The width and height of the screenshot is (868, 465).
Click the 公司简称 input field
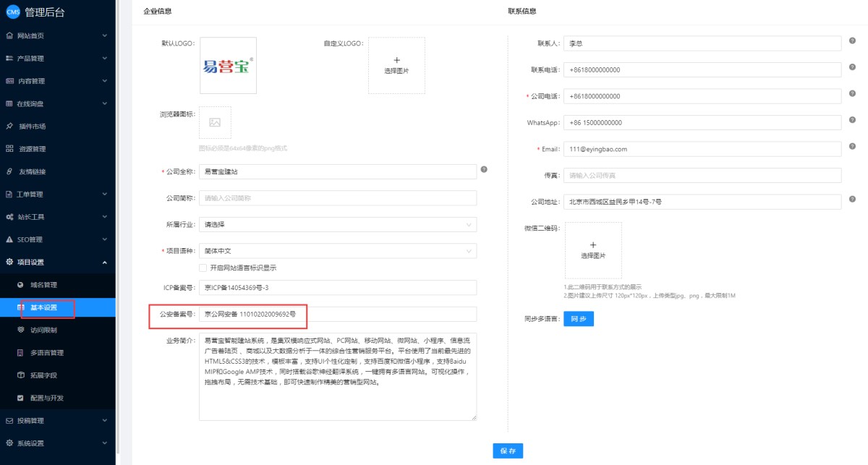(338, 198)
